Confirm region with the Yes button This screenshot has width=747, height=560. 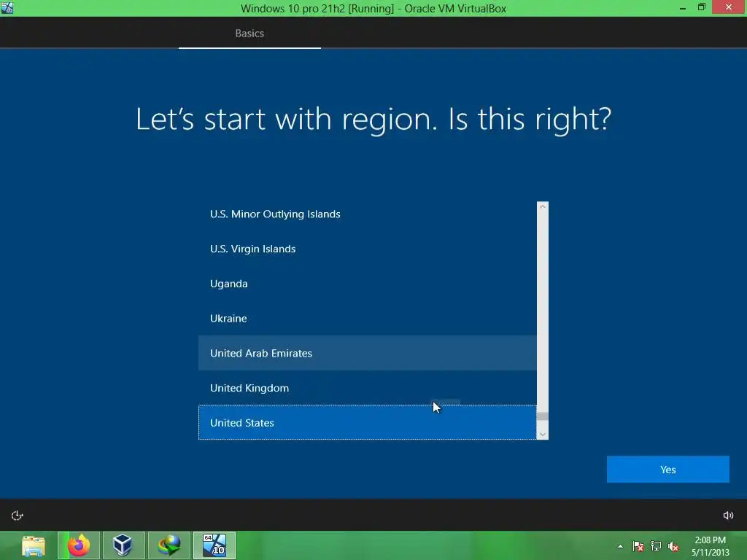[667, 470]
